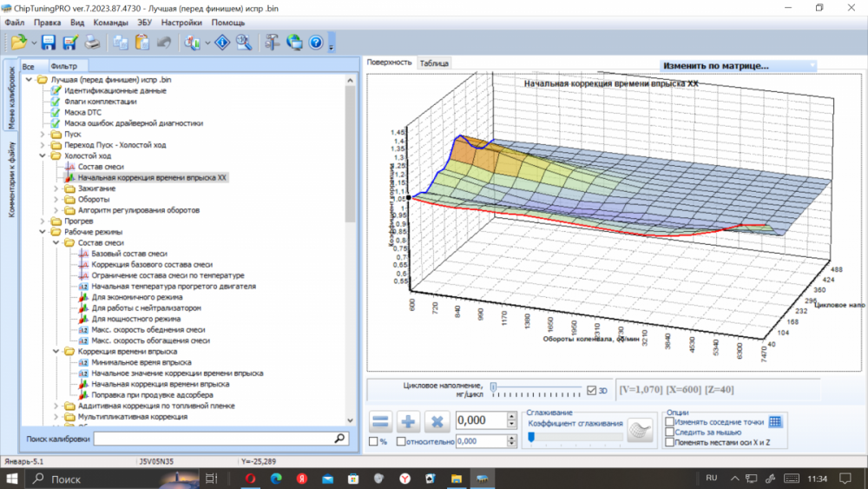Expand the 'Прогрев' tree folder

coord(43,221)
